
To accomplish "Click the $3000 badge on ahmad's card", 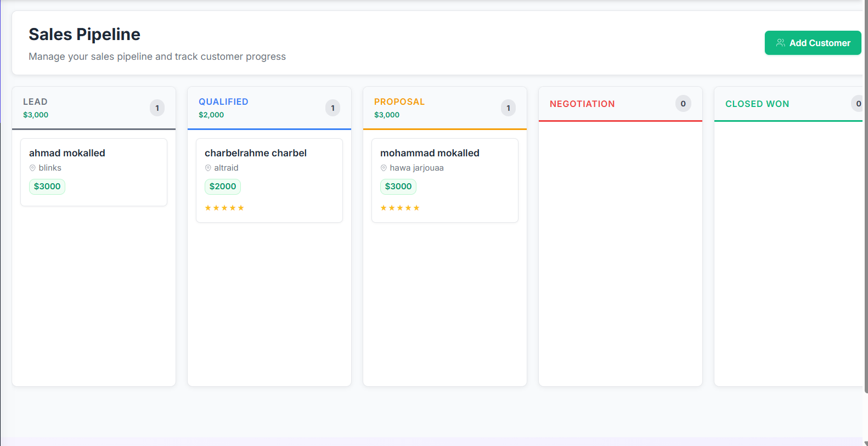I will (47, 187).
